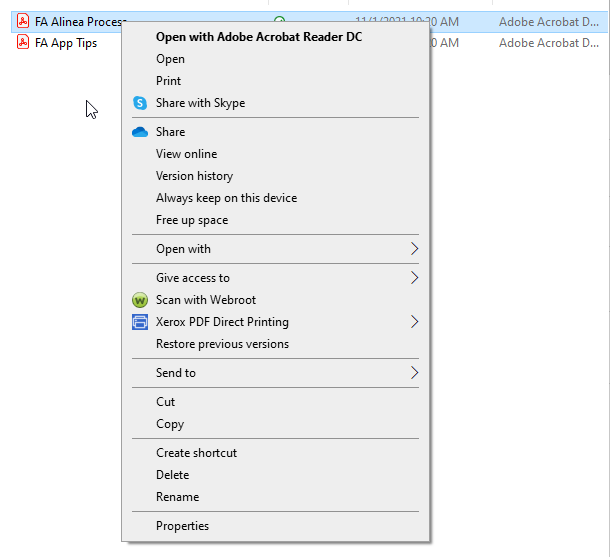Expand Xerox PDF Direct Printing submenu arrow

coord(414,322)
